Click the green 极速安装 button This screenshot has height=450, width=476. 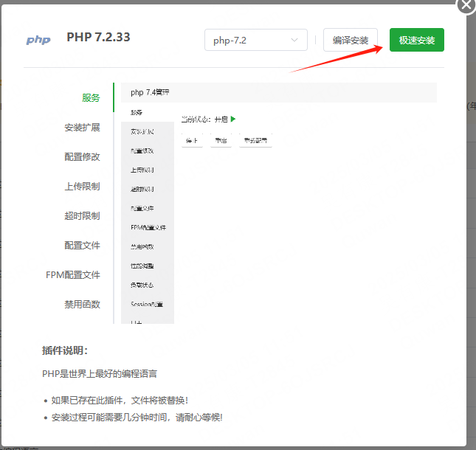[416, 40]
